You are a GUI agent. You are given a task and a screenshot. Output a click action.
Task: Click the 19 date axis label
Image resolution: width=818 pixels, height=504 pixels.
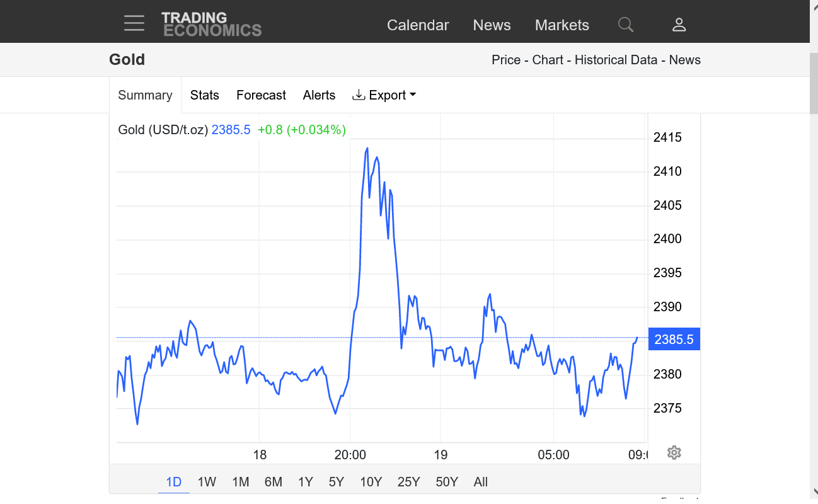pos(440,455)
